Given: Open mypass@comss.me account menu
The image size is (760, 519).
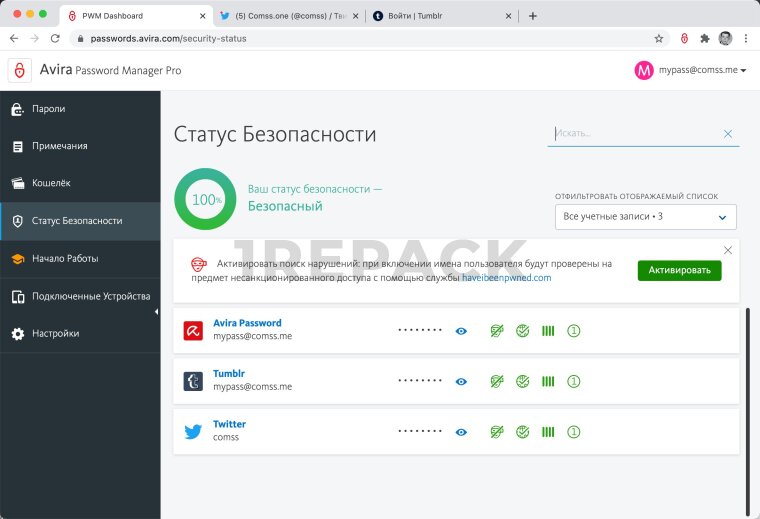Looking at the screenshot, I should click(702, 70).
